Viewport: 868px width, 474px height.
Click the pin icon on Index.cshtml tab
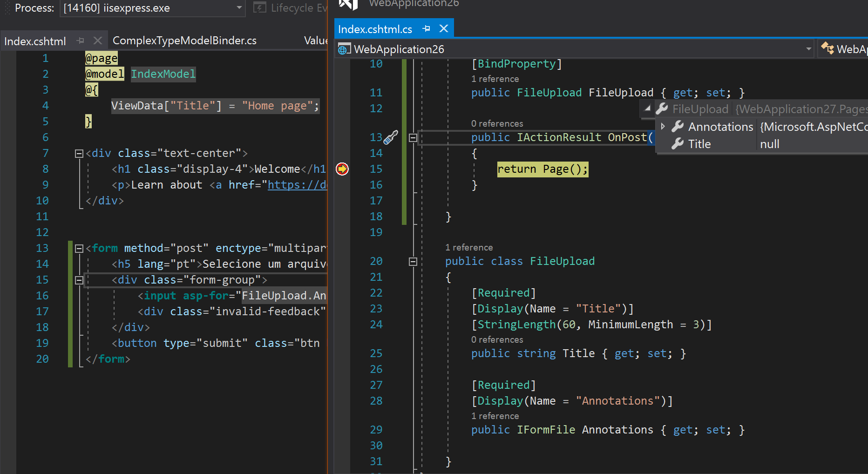coord(80,41)
